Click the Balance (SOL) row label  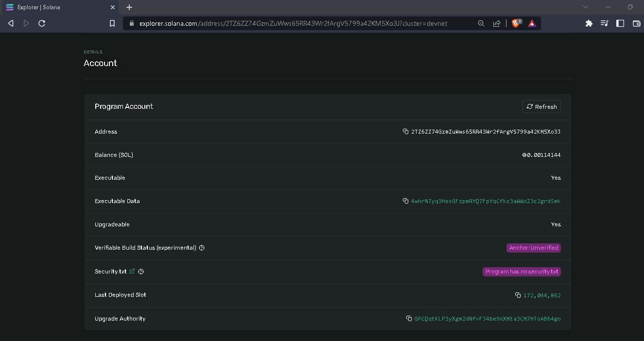pos(114,155)
